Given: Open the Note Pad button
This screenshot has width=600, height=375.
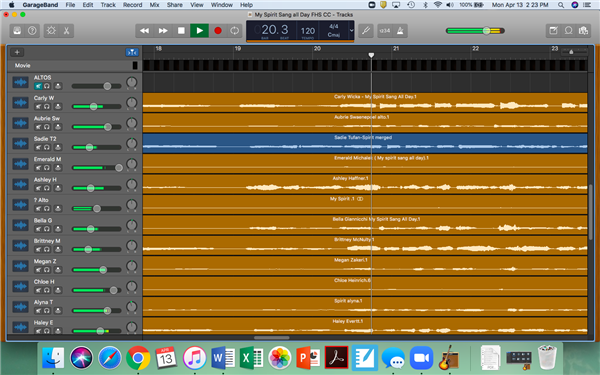Looking at the screenshot, I should pos(553,31).
